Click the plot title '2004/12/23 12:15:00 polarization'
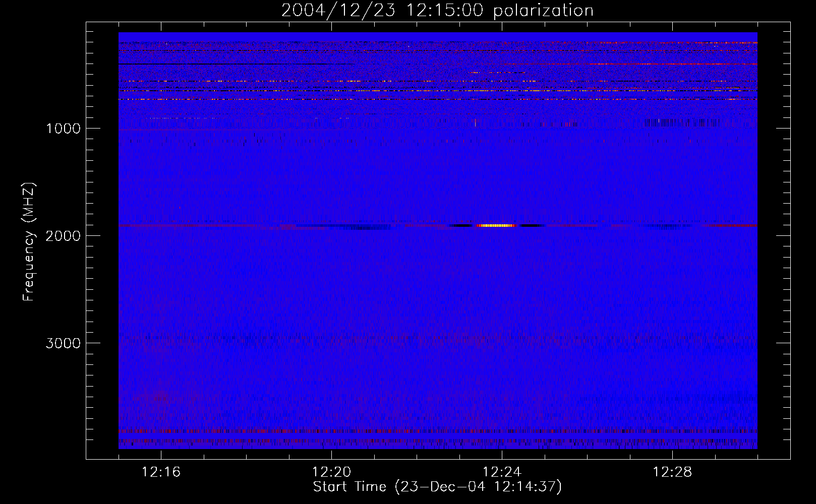816x504 pixels. point(437,11)
